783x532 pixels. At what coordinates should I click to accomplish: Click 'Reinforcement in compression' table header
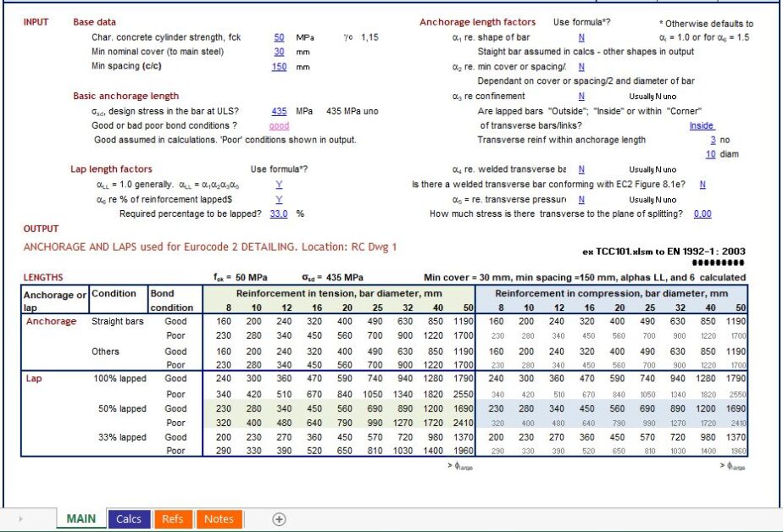611,293
